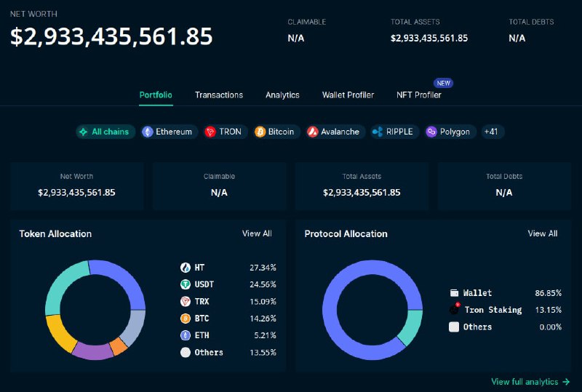Image resolution: width=582 pixels, height=392 pixels.
Task: Filter by the Avalanche chain
Action: 335,132
